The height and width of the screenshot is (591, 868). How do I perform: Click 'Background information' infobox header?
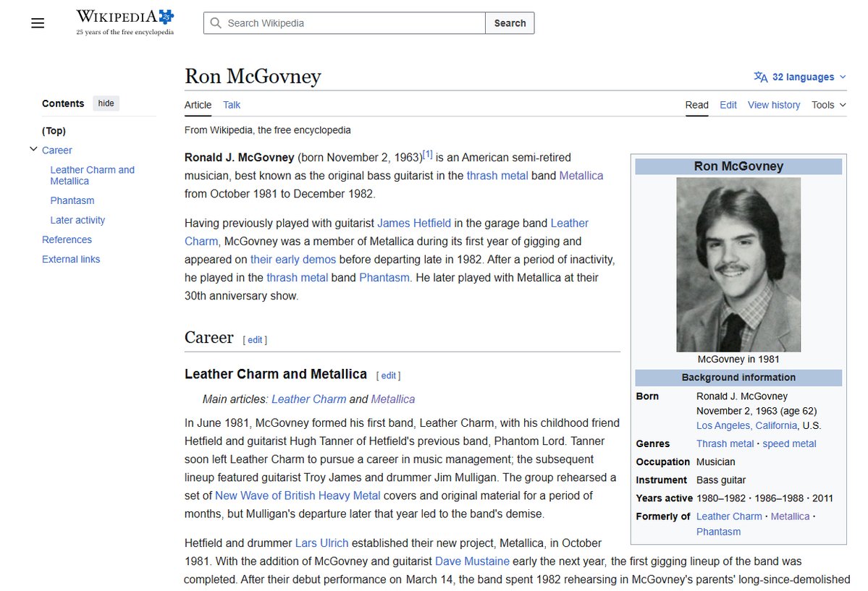(738, 378)
